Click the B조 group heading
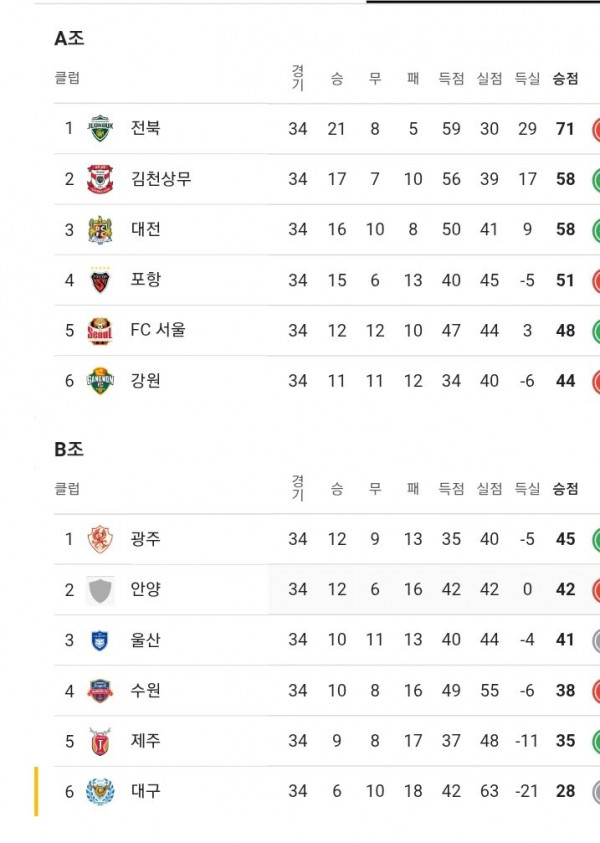 click(x=69, y=449)
